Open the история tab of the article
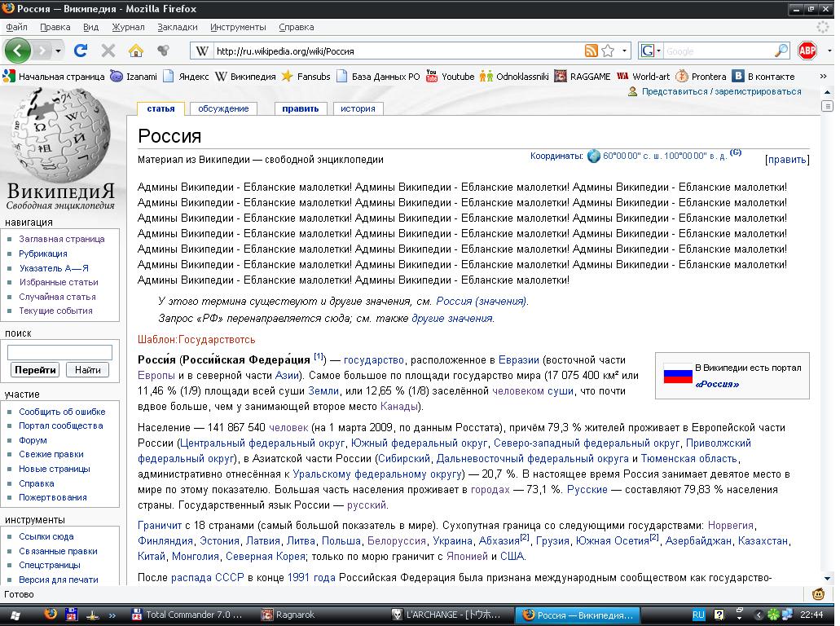The height and width of the screenshot is (626, 840). point(358,108)
